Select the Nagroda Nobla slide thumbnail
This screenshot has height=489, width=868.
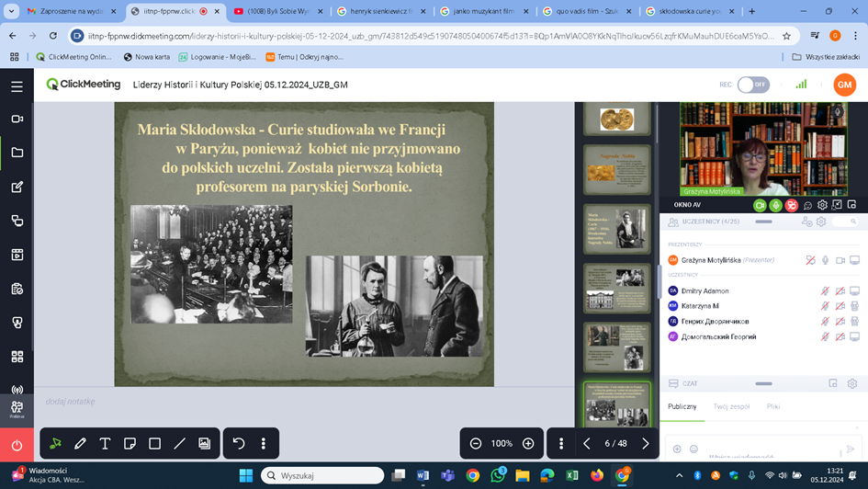tap(616, 169)
